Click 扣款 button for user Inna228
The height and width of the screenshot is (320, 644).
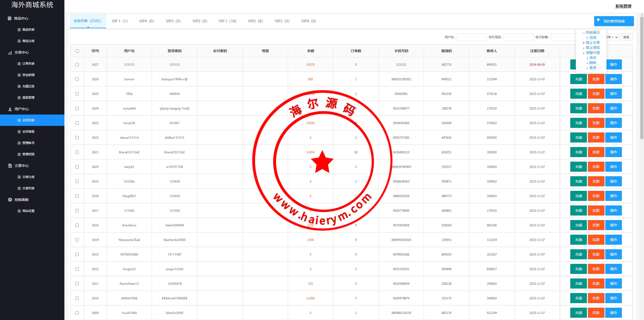(x=596, y=123)
